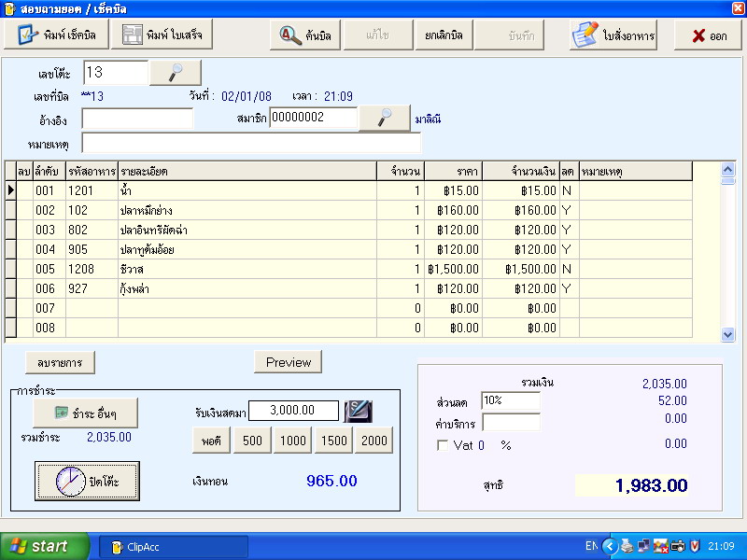Click the discount 10% input field

510,400
